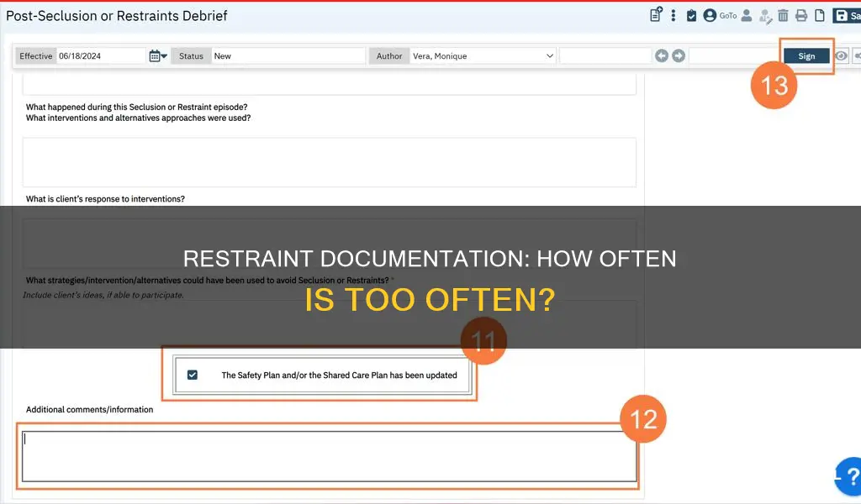This screenshot has height=504, width=861.
Task: Open the Effective date calendar picker
Action: pyautogui.click(x=157, y=56)
